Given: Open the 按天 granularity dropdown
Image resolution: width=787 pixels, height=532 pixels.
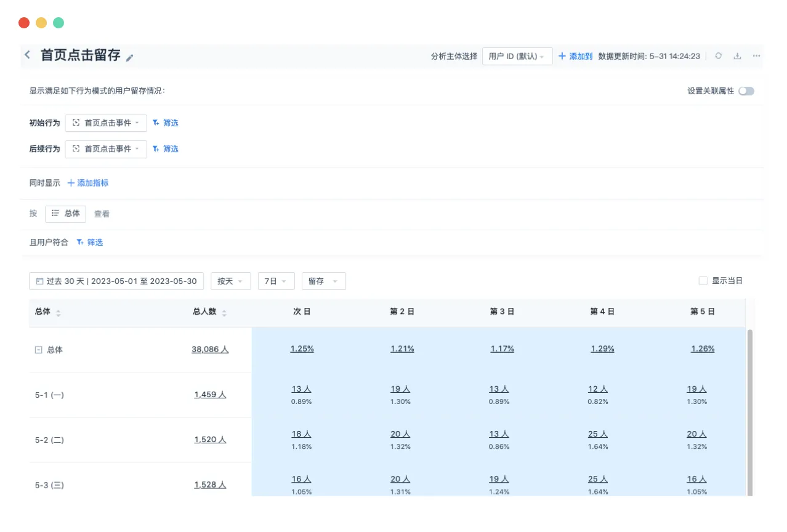Looking at the screenshot, I should (x=230, y=281).
